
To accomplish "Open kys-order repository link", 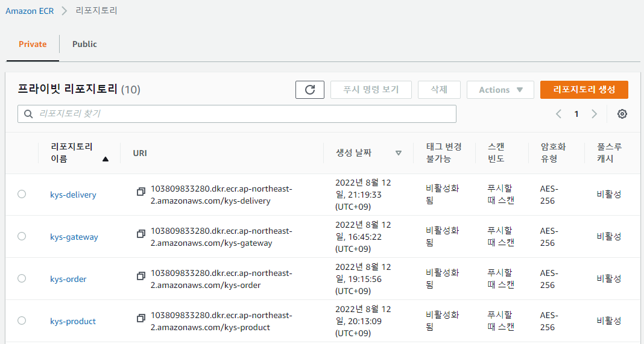I will 68,279.
